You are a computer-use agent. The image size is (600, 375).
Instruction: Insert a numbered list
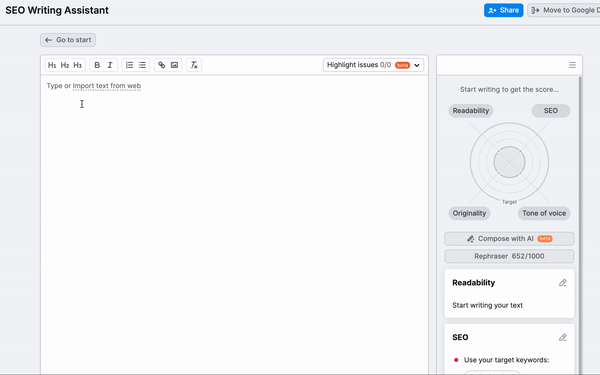[129, 65]
